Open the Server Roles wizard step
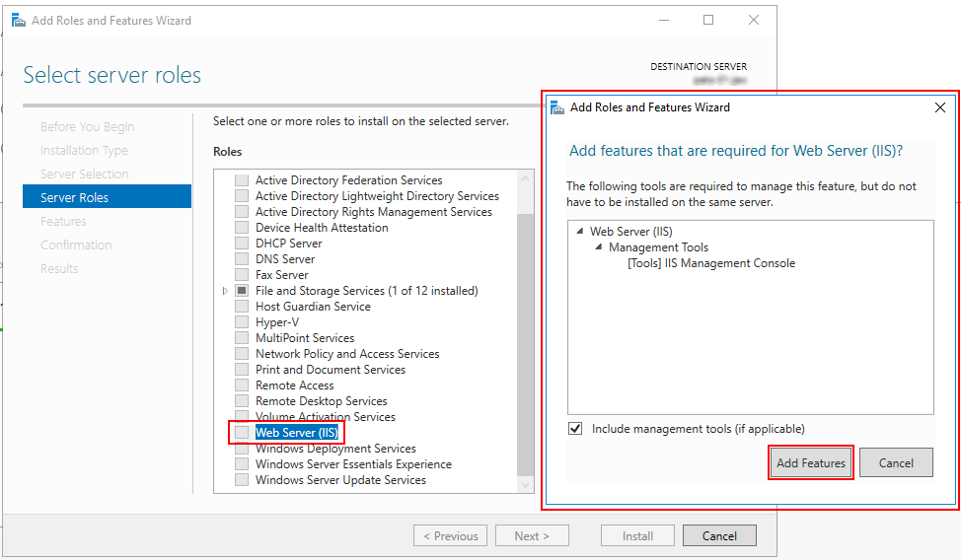Screen dimensions: 961x560 click(x=74, y=197)
